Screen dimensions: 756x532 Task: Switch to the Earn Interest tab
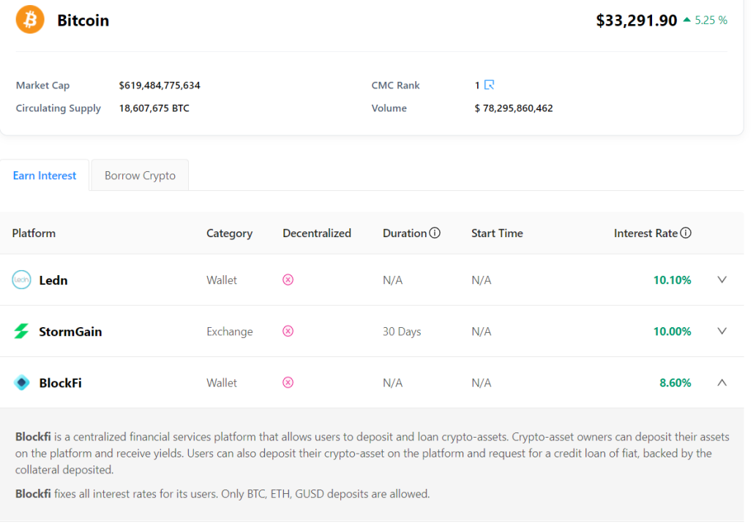coord(45,176)
